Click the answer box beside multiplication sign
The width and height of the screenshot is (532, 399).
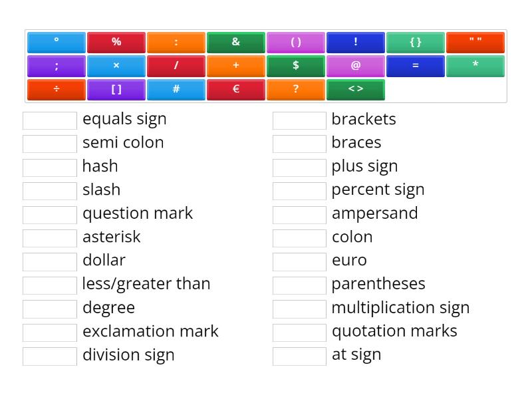[299, 307]
